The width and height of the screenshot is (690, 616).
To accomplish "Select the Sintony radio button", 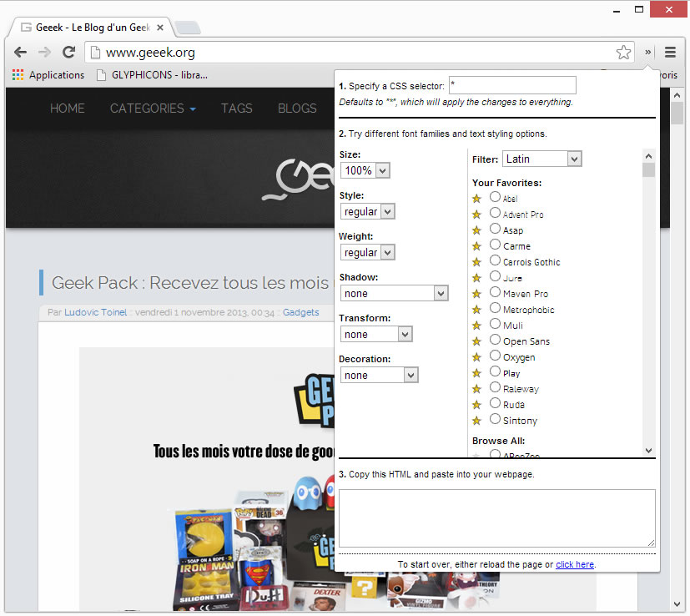I will point(495,418).
